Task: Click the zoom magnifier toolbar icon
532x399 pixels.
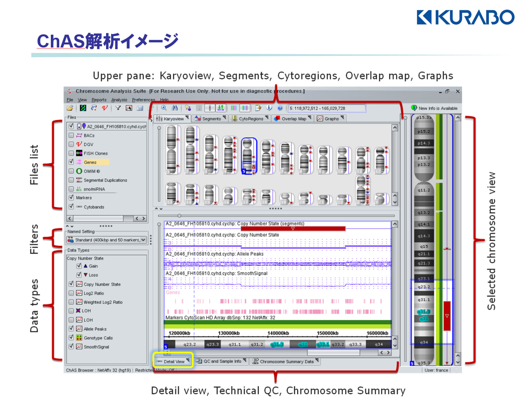Action: [164, 108]
